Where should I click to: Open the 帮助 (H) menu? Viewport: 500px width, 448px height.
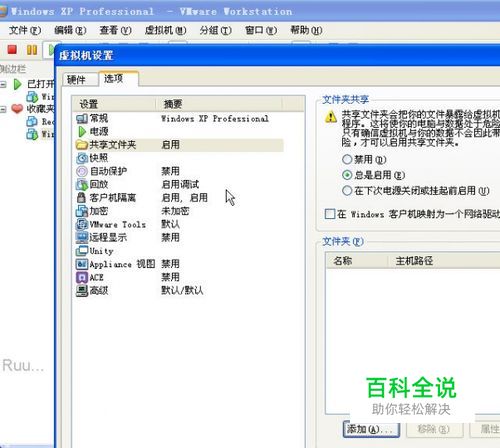click(306, 30)
